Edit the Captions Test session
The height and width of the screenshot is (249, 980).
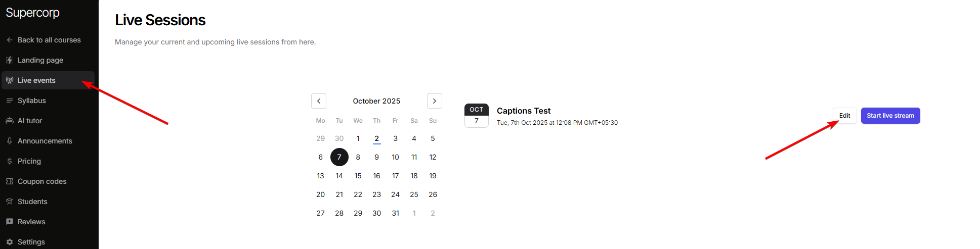pyautogui.click(x=844, y=116)
